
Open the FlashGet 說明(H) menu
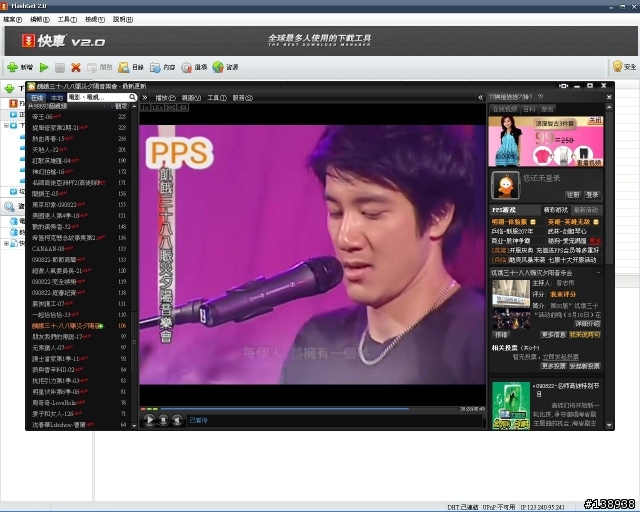pyautogui.click(x=122, y=19)
